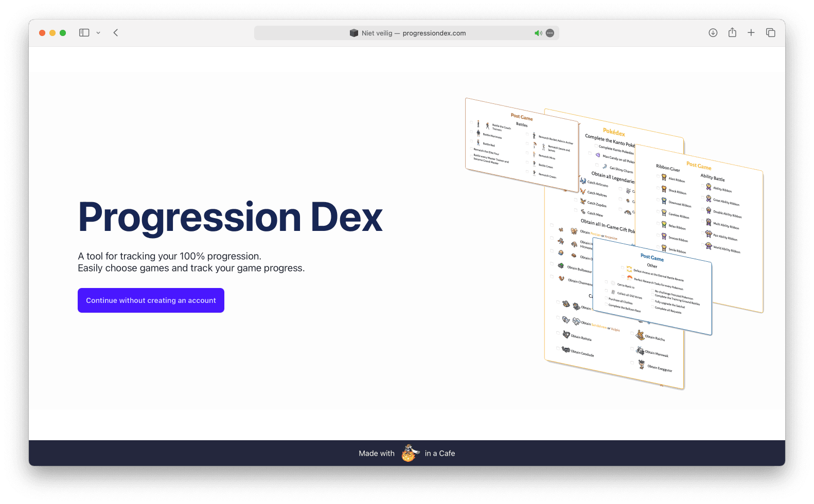Click the Ribbon Giver Post Game card
814x504 pixels.
point(699,228)
